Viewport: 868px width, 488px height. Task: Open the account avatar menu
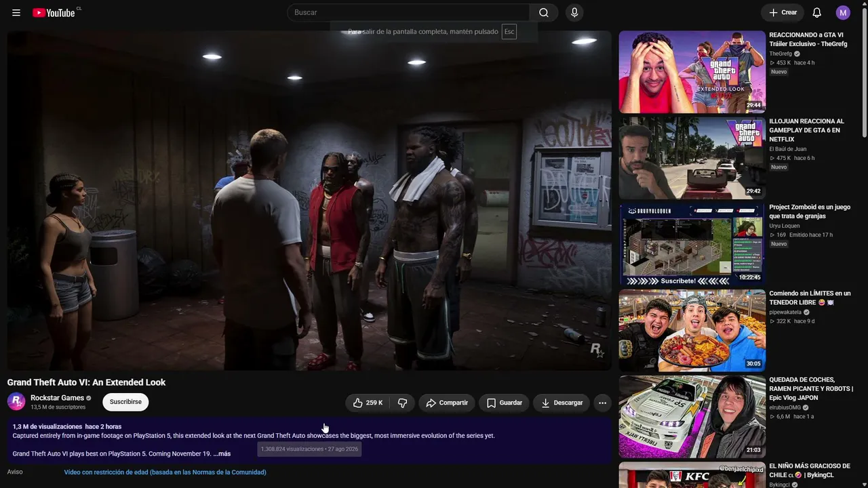click(x=843, y=13)
